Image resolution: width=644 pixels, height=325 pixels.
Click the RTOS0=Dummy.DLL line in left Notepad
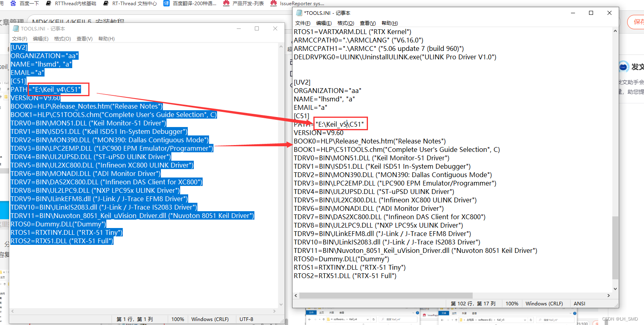58,224
